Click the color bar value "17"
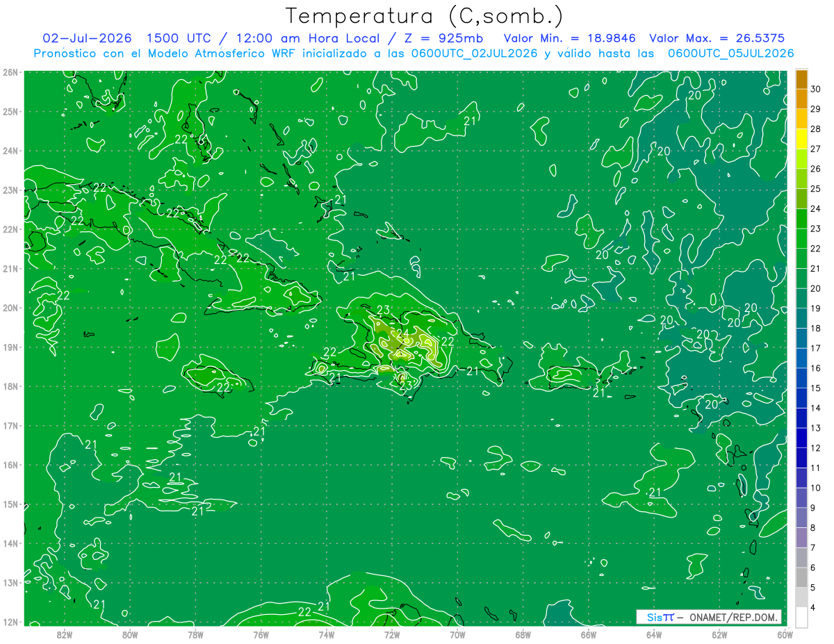The image size is (834, 644). 816,348
